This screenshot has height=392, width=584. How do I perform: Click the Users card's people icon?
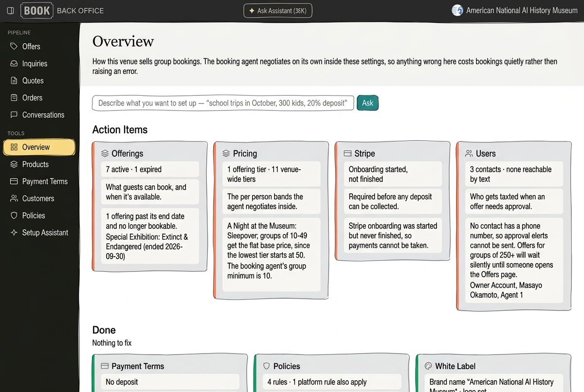[469, 153]
